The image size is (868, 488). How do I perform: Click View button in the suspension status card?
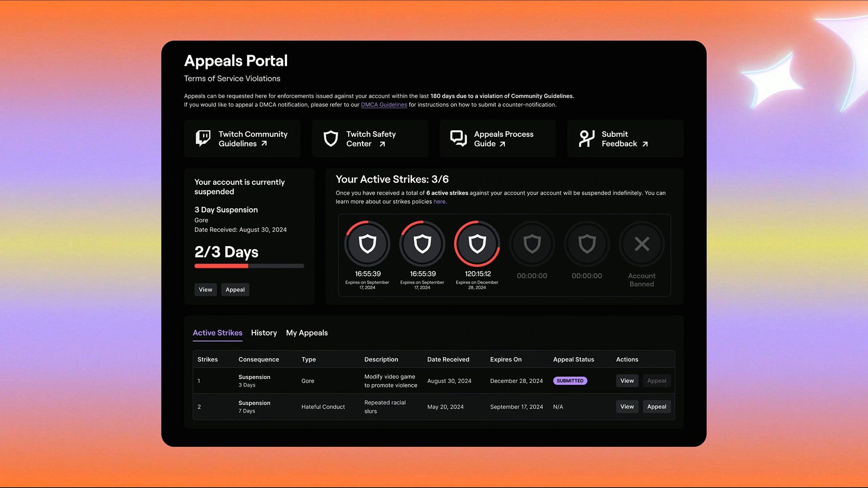pyautogui.click(x=205, y=290)
